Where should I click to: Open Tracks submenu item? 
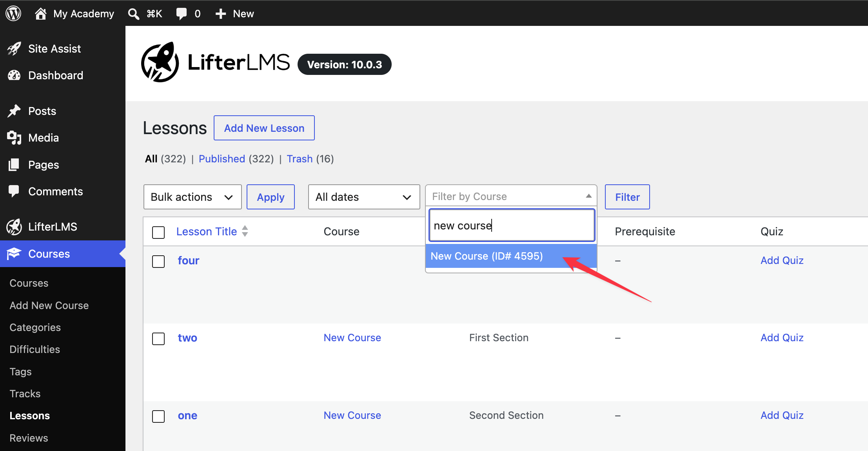pyautogui.click(x=25, y=394)
